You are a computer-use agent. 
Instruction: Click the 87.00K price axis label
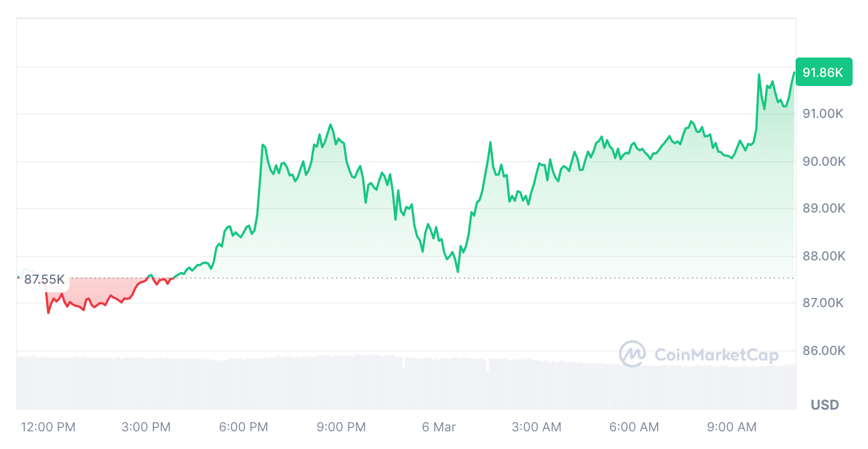(x=823, y=303)
